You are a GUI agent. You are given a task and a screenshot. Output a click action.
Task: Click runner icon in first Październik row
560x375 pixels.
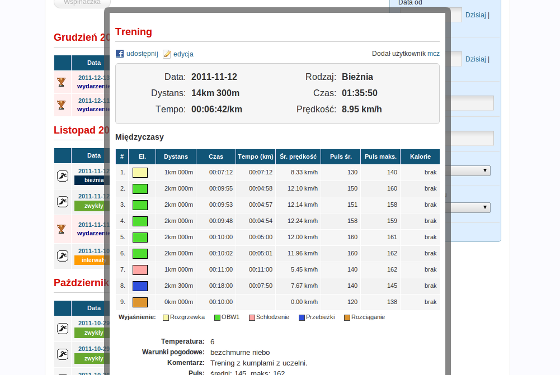tap(62, 328)
